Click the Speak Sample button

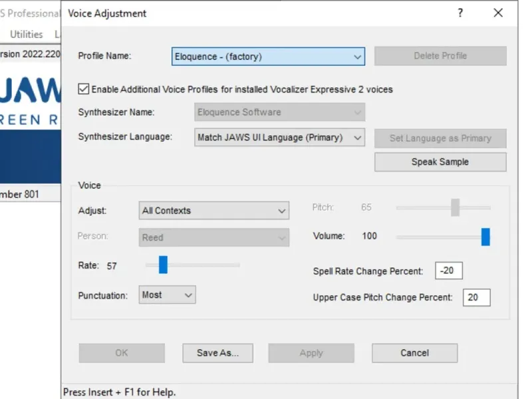tap(440, 162)
